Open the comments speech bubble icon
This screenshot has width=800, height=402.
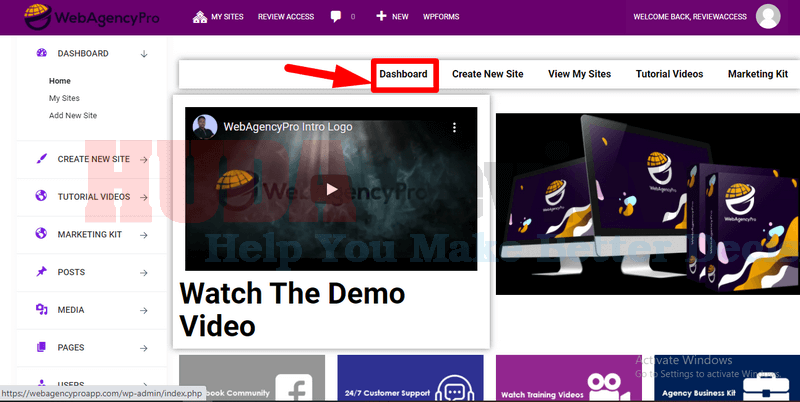click(x=336, y=17)
